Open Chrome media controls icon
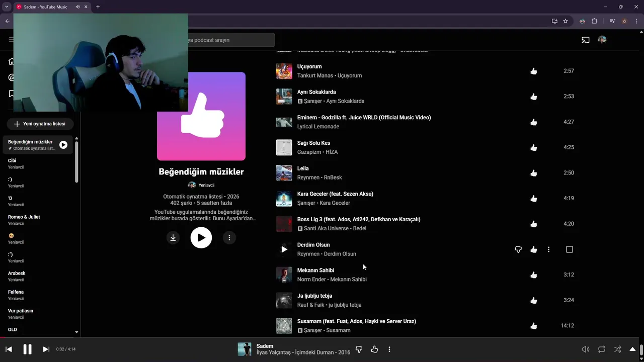Viewport: 644px width, 362px height. pos(612,21)
